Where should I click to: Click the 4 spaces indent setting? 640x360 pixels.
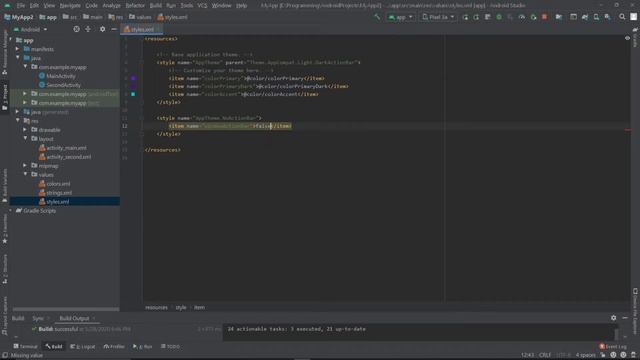[585, 355]
